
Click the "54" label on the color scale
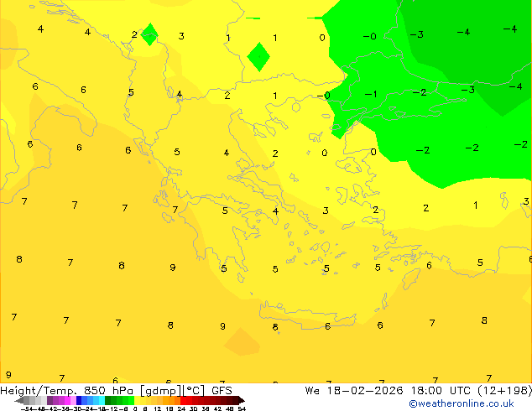[242, 408]
